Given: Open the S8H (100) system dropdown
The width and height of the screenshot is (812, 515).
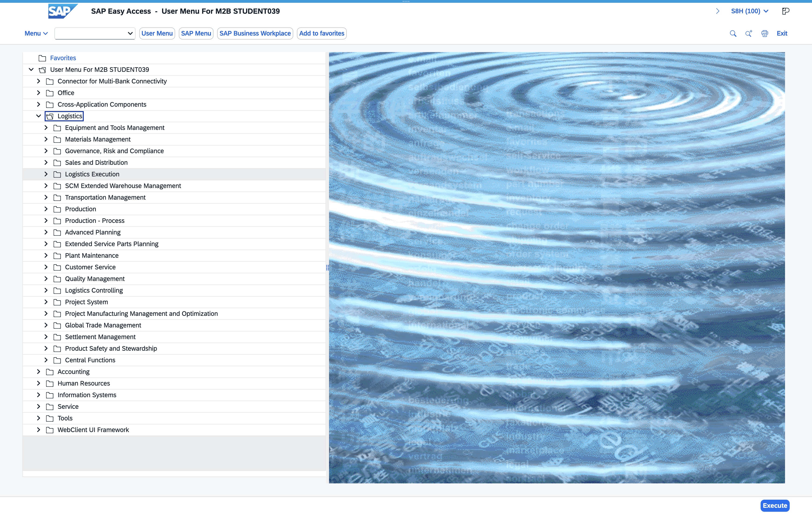Looking at the screenshot, I should (750, 11).
